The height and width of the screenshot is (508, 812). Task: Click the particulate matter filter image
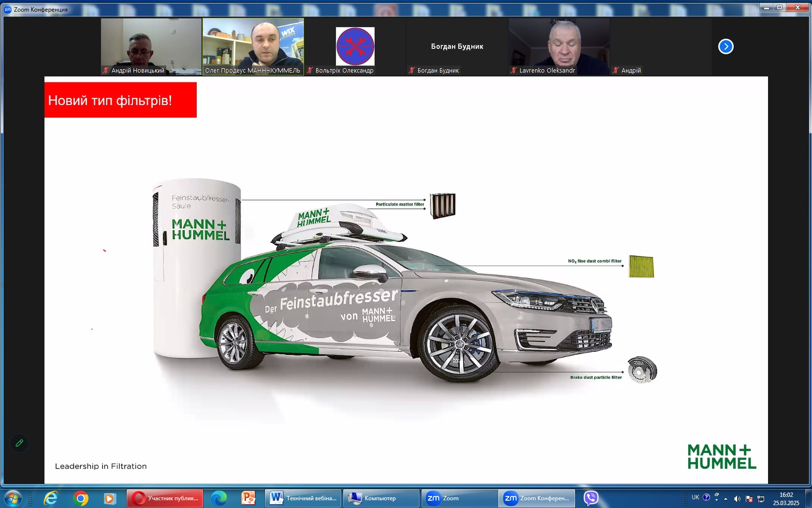(443, 206)
